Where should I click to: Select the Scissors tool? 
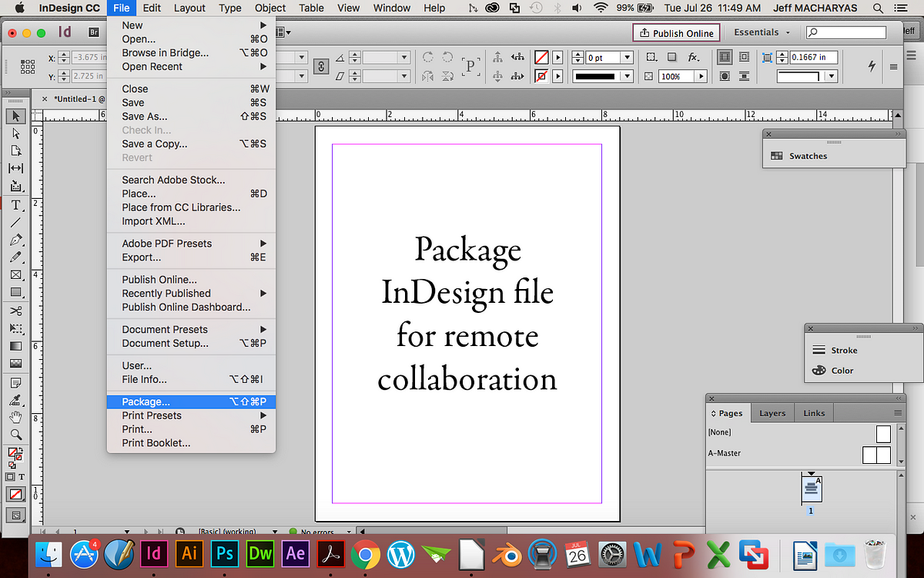tap(15, 311)
